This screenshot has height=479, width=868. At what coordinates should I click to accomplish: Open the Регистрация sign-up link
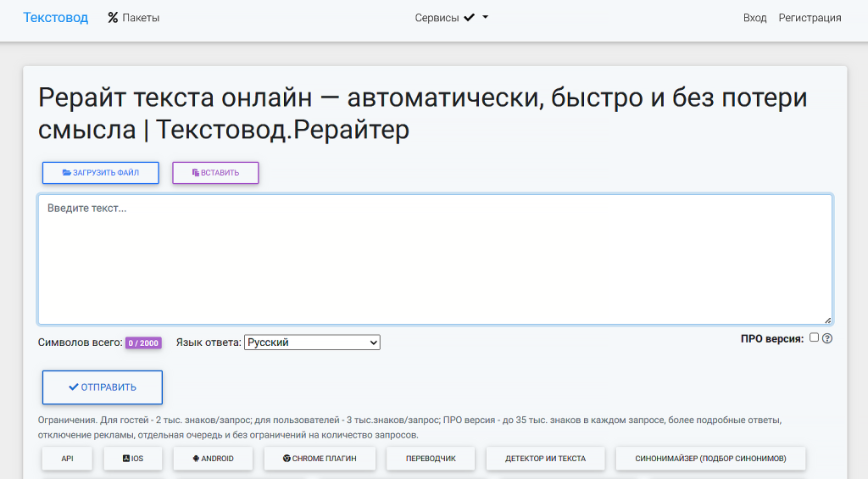(810, 18)
